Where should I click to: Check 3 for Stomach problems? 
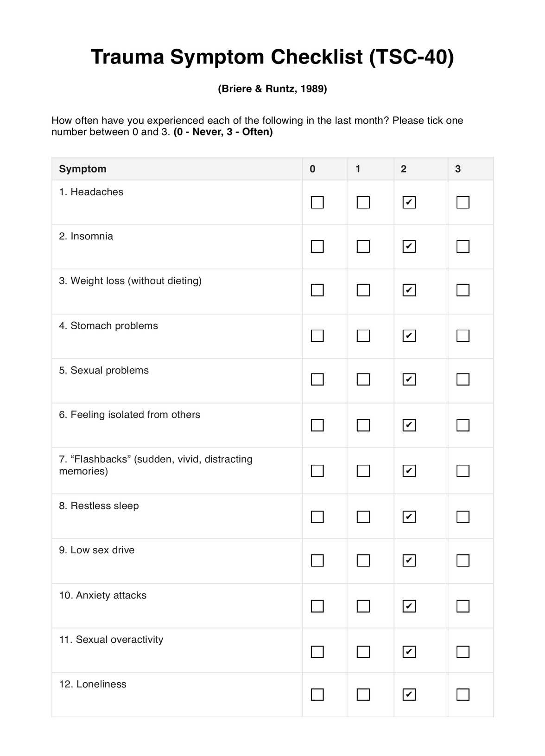pyautogui.click(x=463, y=335)
